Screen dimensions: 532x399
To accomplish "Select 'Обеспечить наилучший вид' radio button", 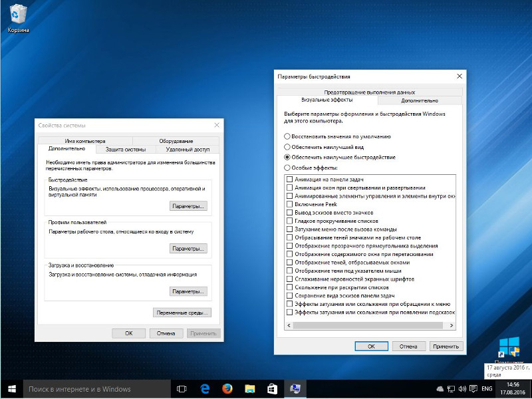I will click(x=287, y=147).
